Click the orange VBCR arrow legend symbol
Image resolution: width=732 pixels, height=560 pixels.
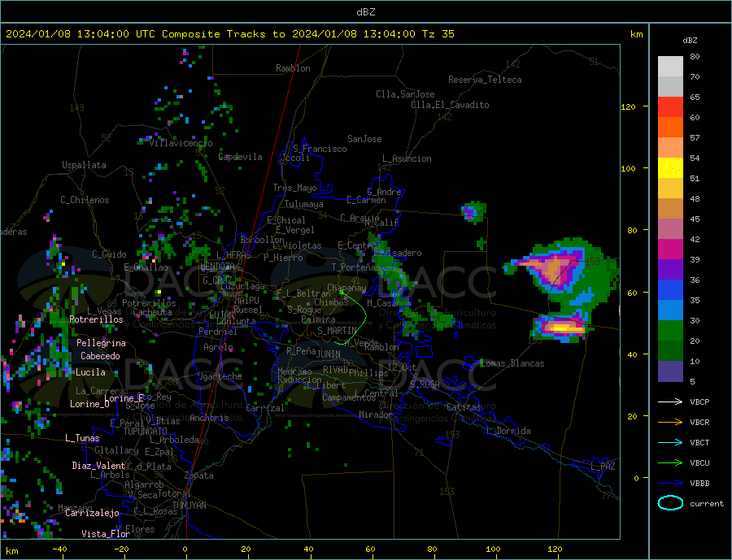point(670,423)
